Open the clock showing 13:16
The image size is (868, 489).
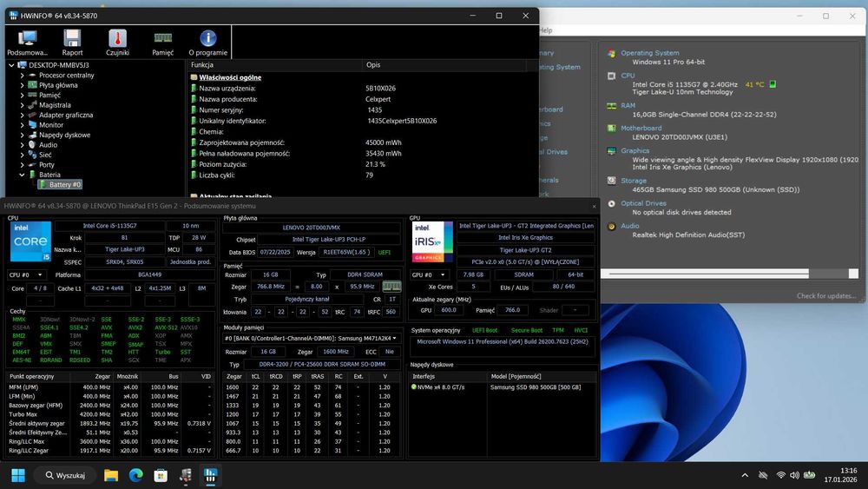[840, 475]
